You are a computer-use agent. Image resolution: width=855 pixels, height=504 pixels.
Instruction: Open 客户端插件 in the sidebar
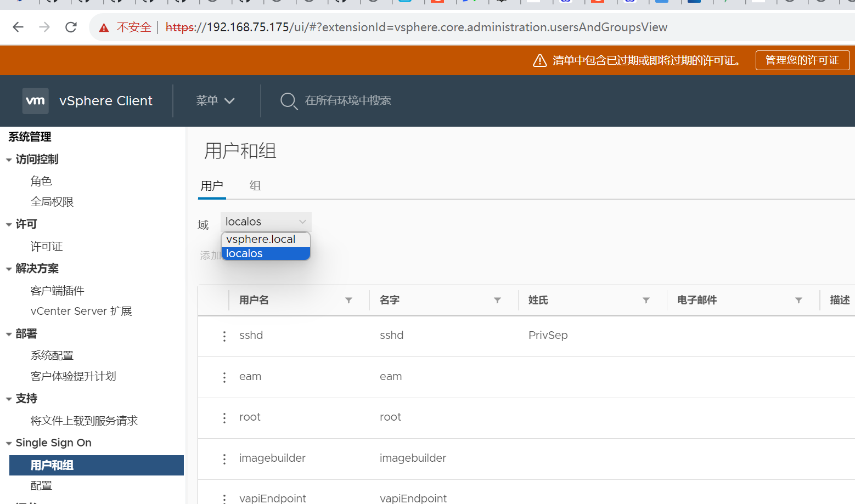[x=58, y=291]
